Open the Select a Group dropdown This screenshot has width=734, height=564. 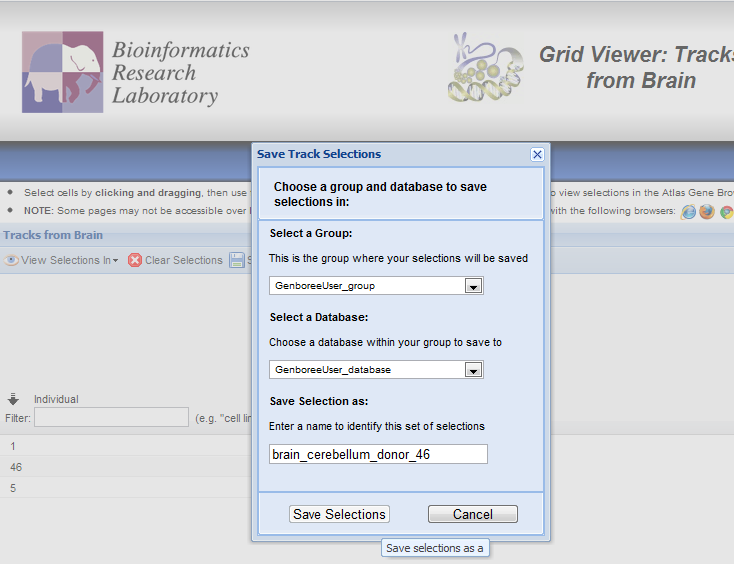[474, 286]
